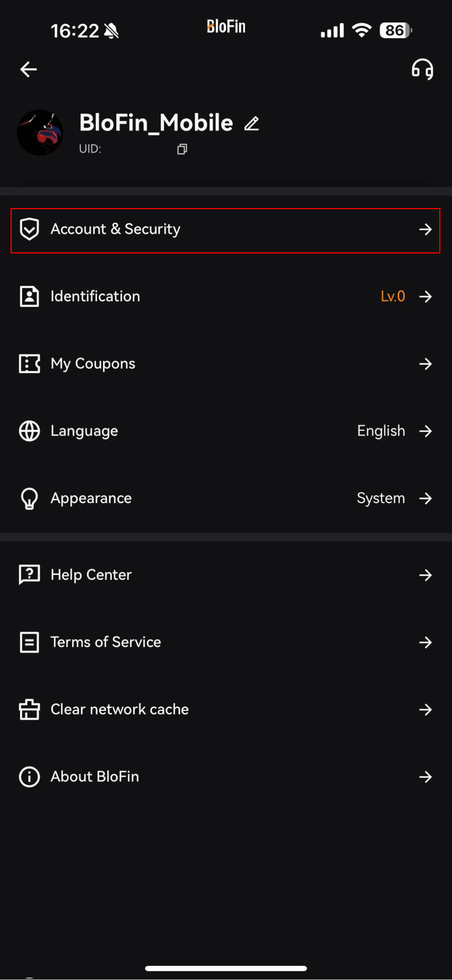Image resolution: width=452 pixels, height=980 pixels.
Task: Open About BloFin information
Action: tap(225, 777)
